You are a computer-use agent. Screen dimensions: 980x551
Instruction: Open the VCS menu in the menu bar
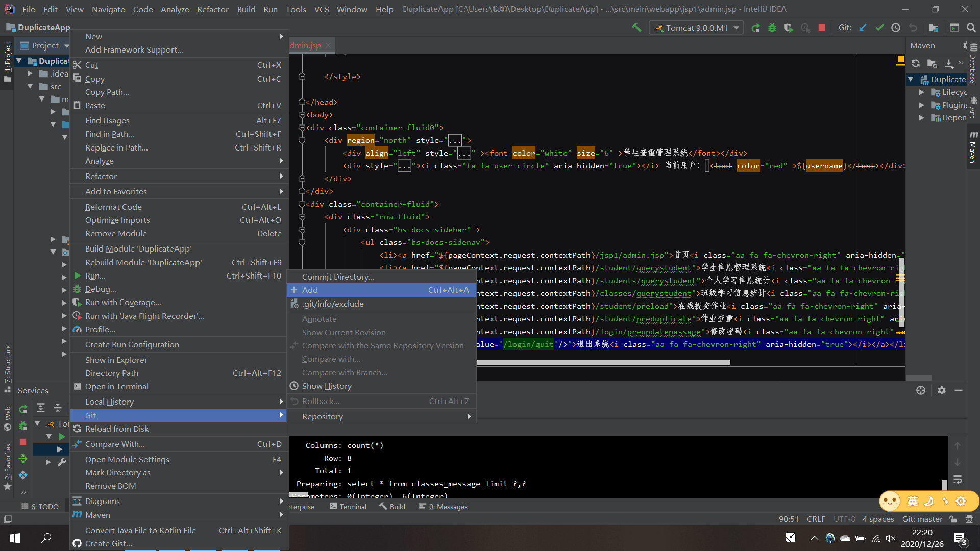(322, 9)
